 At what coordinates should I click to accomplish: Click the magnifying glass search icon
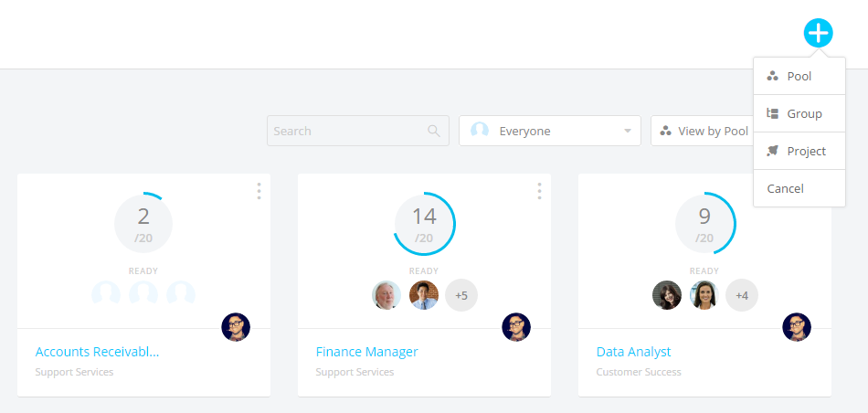[x=434, y=131]
